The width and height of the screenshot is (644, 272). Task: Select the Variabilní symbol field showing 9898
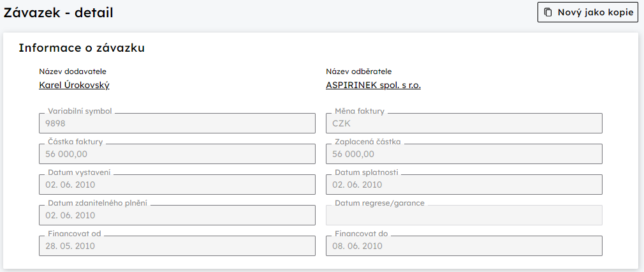point(177,123)
